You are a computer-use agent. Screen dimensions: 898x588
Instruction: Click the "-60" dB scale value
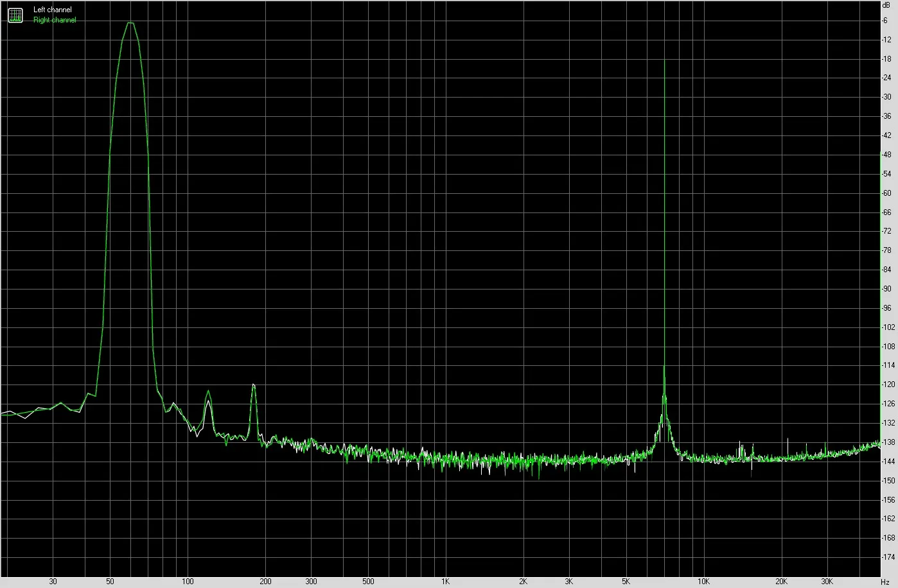click(886, 193)
